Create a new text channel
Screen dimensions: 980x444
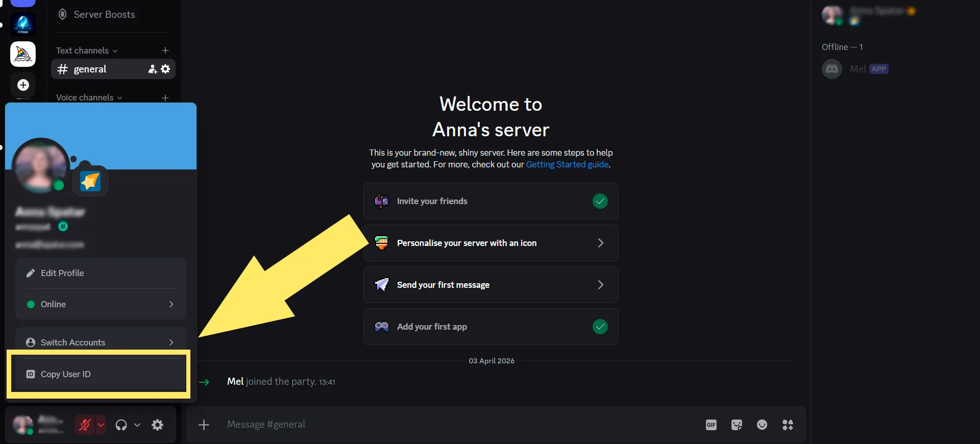coord(165,51)
